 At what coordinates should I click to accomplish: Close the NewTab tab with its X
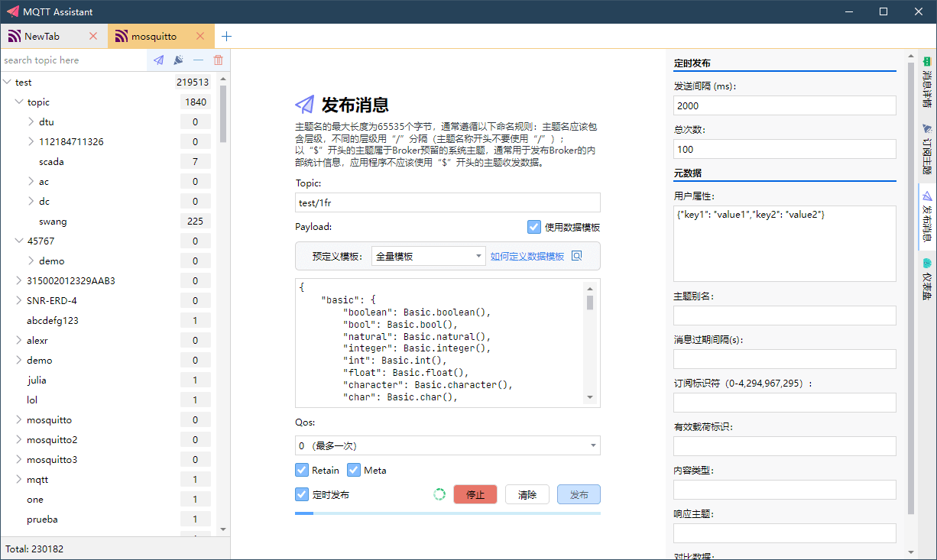[93, 36]
